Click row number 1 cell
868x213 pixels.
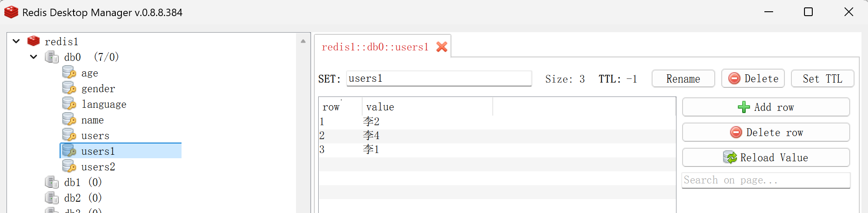point(340,122)
